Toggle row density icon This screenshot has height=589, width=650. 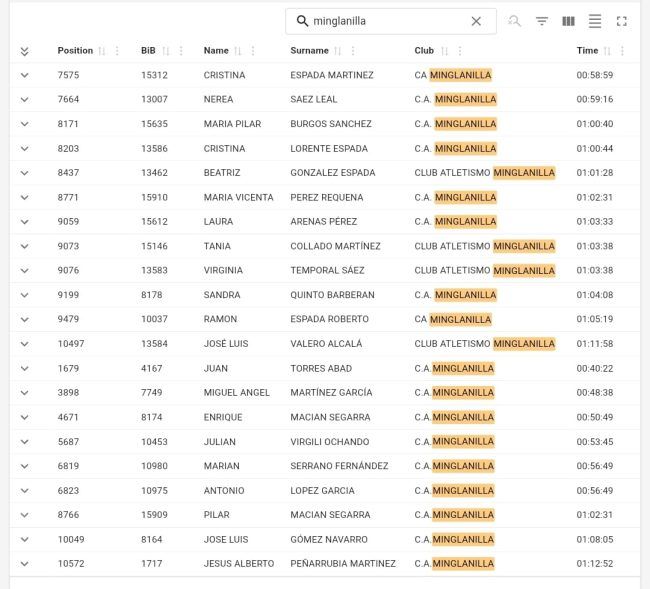[595, 21]
